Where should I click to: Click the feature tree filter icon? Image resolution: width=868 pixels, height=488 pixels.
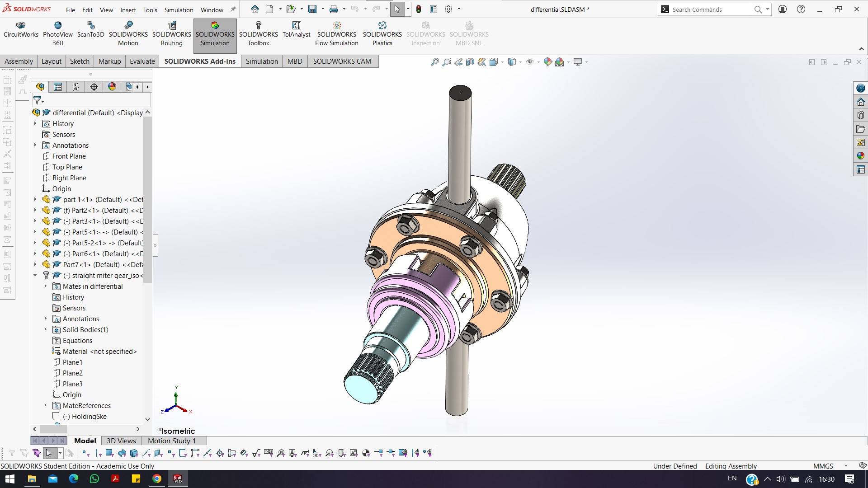[x=38, y=100]
